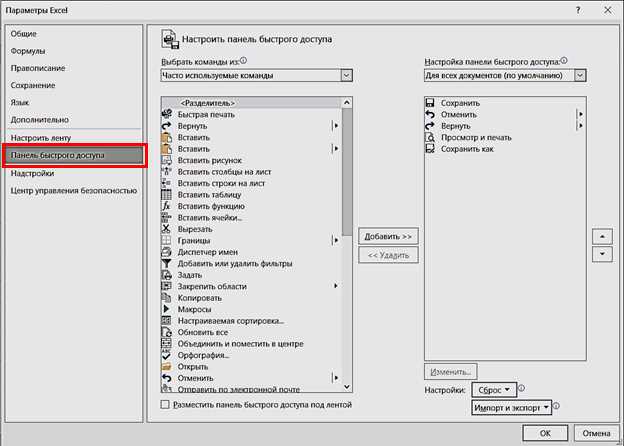Open the Формулы settings category

28,51
